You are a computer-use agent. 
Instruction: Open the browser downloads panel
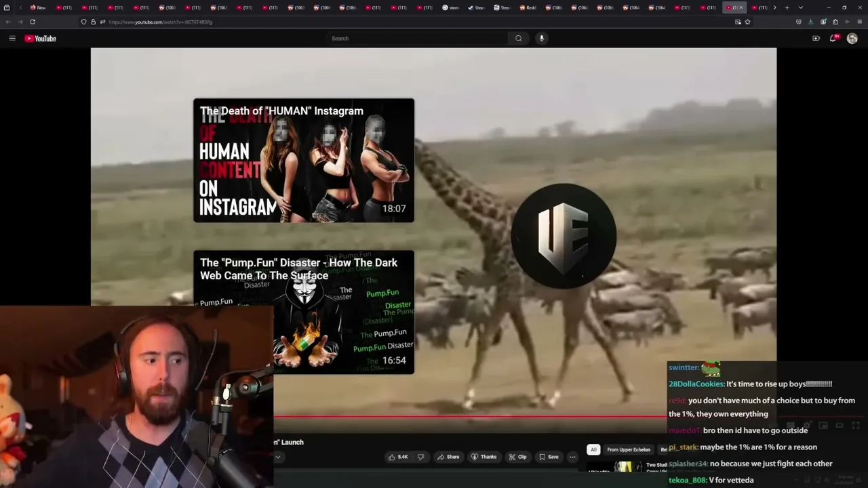click(811, 22)
